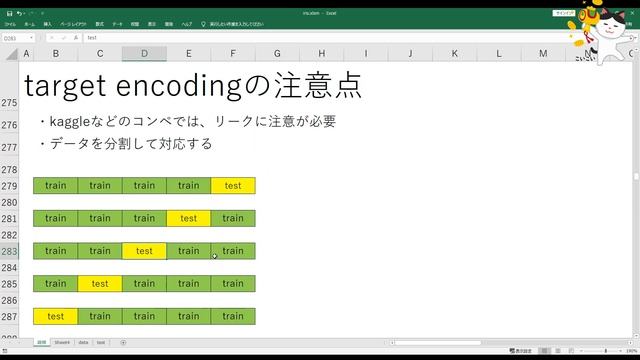Click the bullet line mentioning kaggle
Screen dimensions: 640x360
pyautogui.click(x=187, y=121)
